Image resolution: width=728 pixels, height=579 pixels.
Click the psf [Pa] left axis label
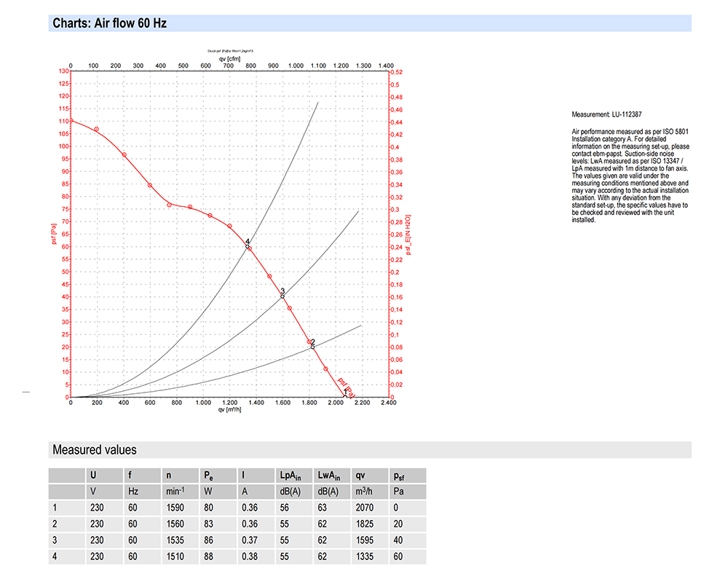pos(54,234)
